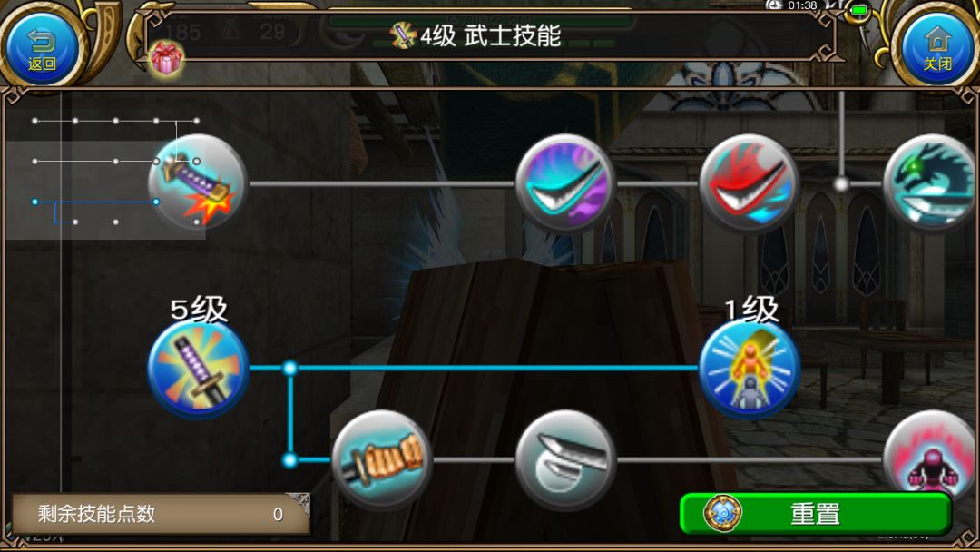
Task: Click the lower blue junction node before hilt skill
Action: click(x=289, y=460)
